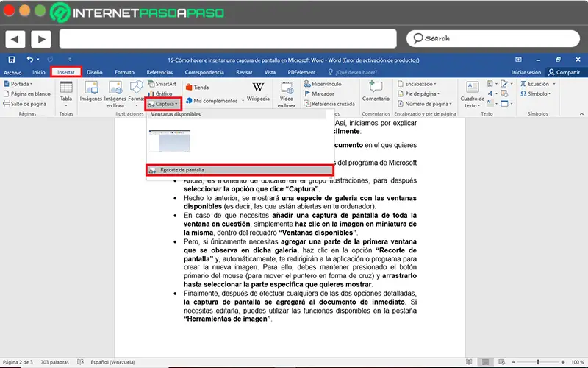The image size is (588, 368).
Task: Switch to Print Layout view icon
Action: pos(485,362)
